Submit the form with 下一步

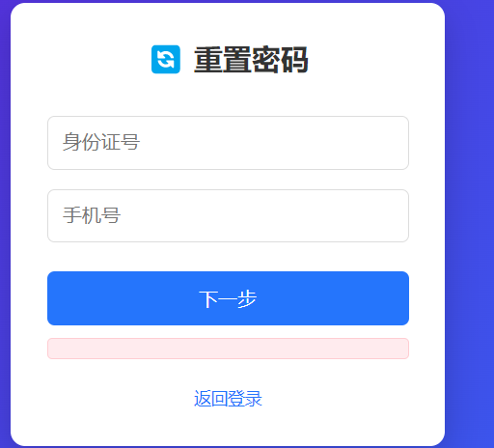pyautogui.click(x=228, y=298)
